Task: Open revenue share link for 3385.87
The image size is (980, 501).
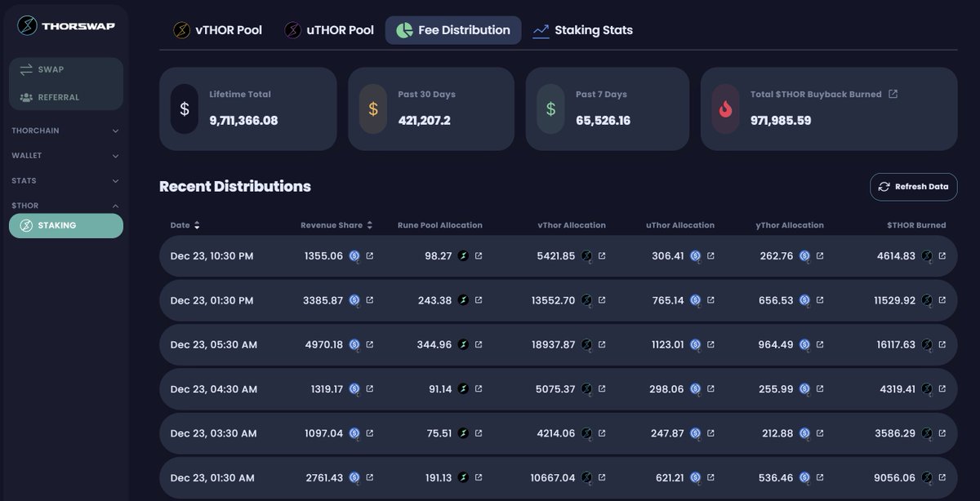Action: click(370, 300)
